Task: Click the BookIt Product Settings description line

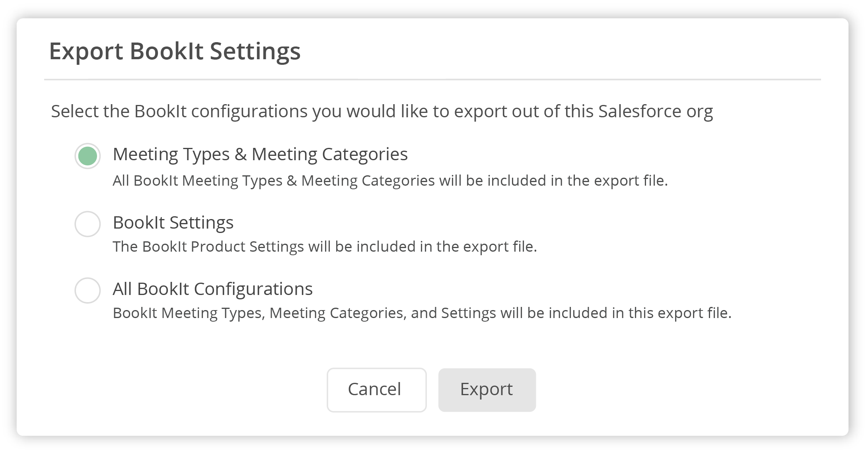Action: [325, 247]
